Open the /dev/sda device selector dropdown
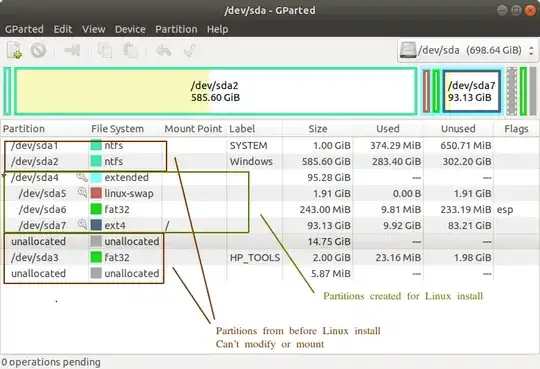The height and width of the screenshot is (369, 540). pyautogui.click(x=467, y=51)
